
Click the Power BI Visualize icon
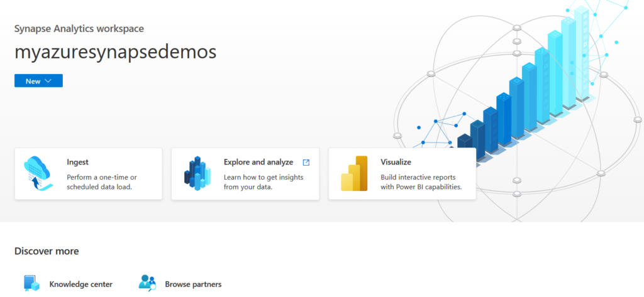(354, 173)
